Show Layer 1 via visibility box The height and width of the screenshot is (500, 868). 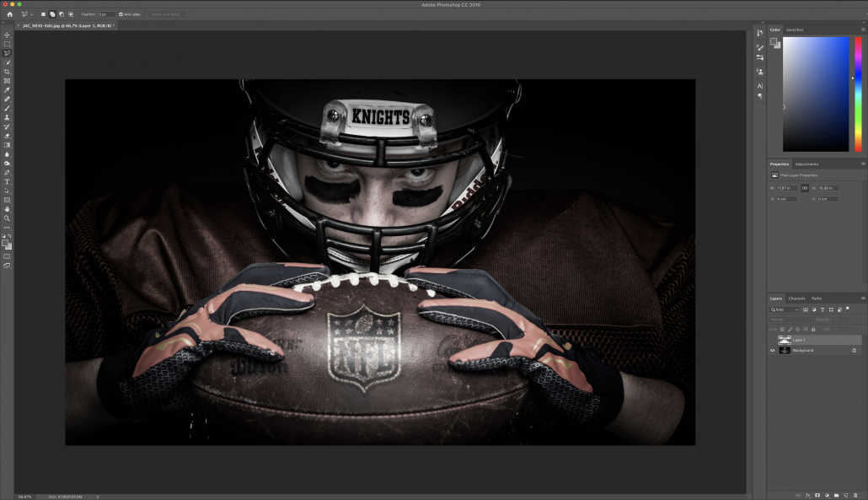pos(772,340)
